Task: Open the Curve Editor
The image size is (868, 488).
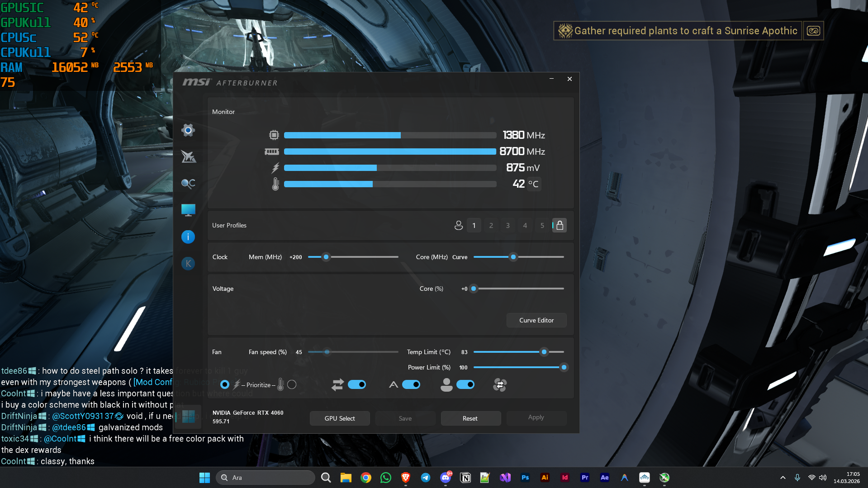Action: pos(536,320)
